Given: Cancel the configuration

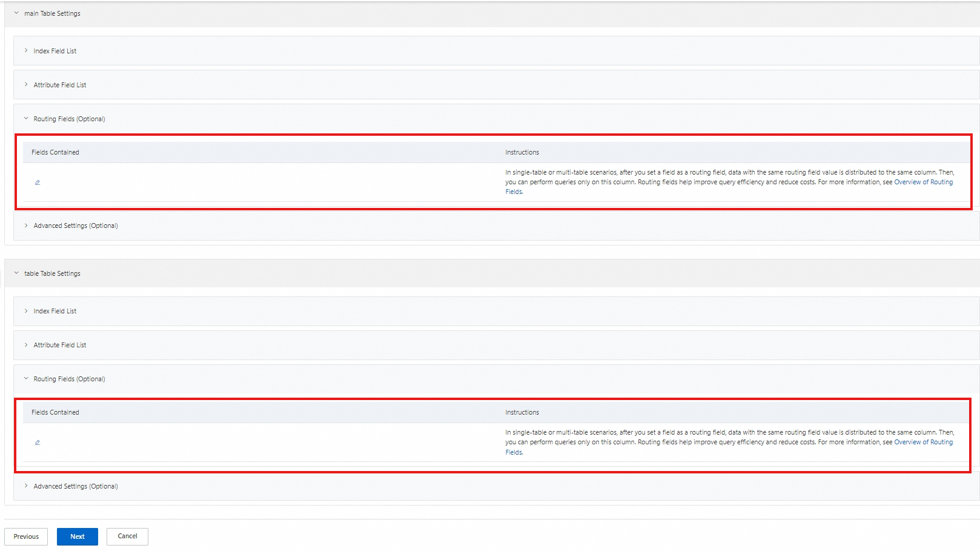Looking at the screenshot, I should point(127,536).
